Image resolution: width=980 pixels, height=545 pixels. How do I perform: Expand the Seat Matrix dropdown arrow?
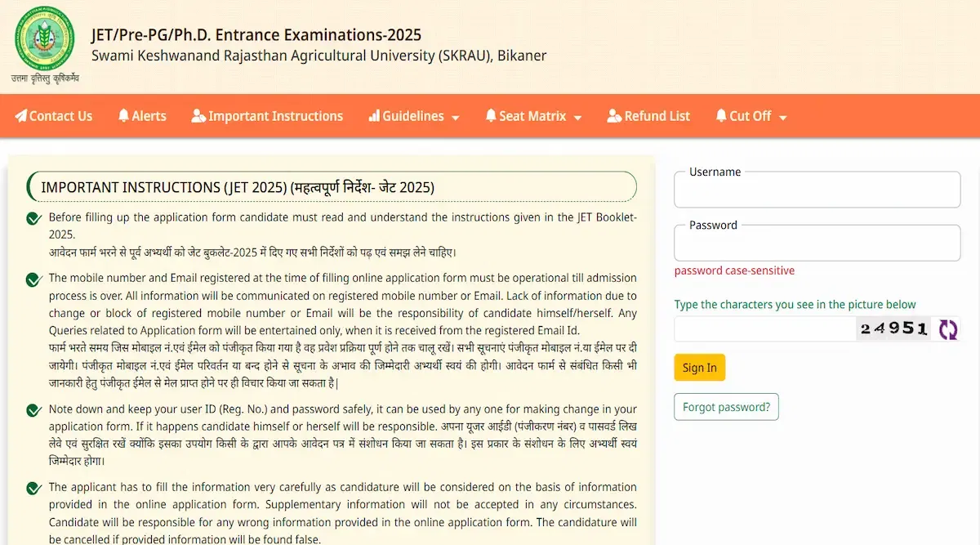[577, 118]
